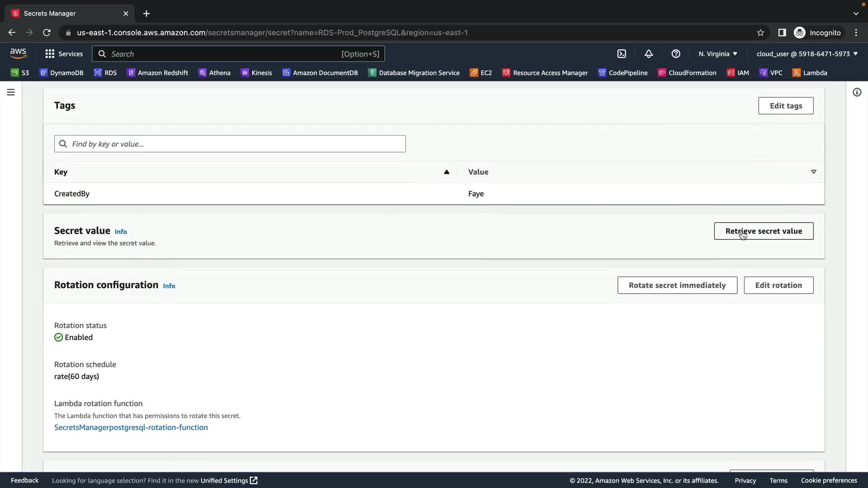Image resolution: width=868 pixels, height=488 pixels.
Task: Click the S3 service shortcut
Action: [20, 73]
